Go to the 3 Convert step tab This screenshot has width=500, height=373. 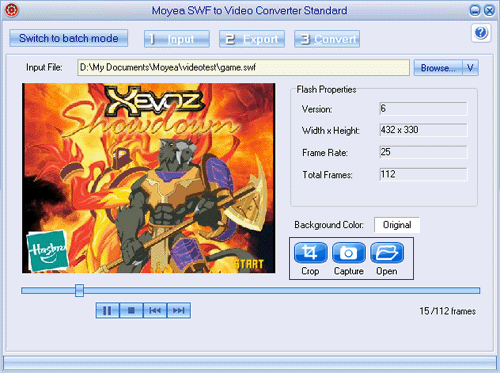pos(327,39)
